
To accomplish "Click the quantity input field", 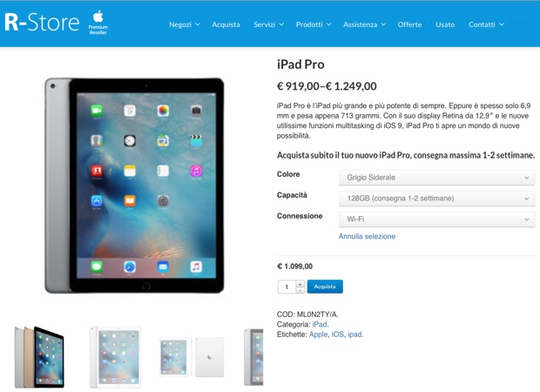I will coord(287,287).
